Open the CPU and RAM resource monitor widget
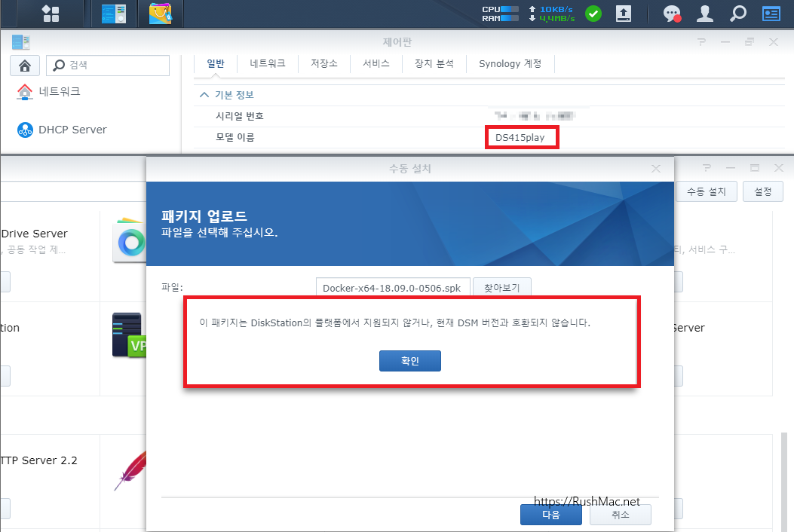The image size is (794, 532). 500,14
